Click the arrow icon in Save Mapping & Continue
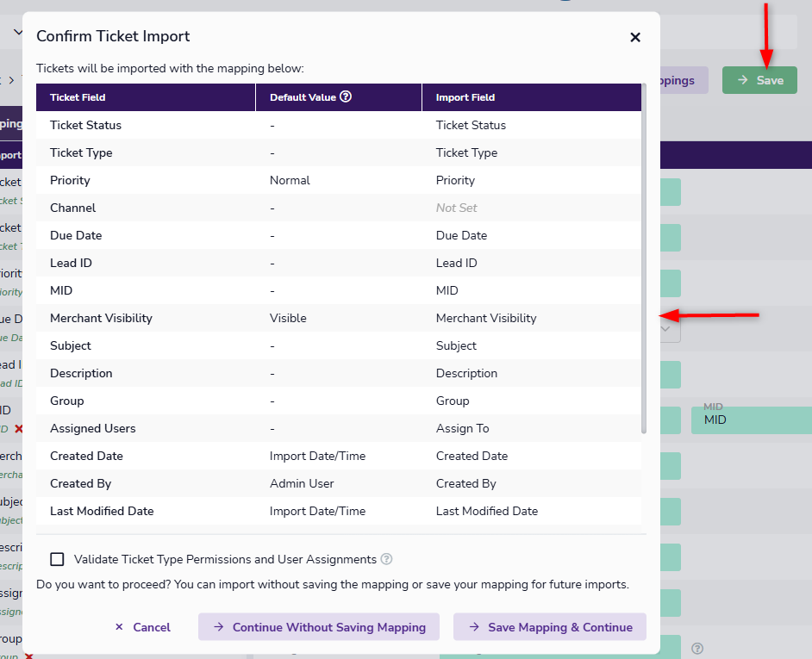 click(473, 627)
